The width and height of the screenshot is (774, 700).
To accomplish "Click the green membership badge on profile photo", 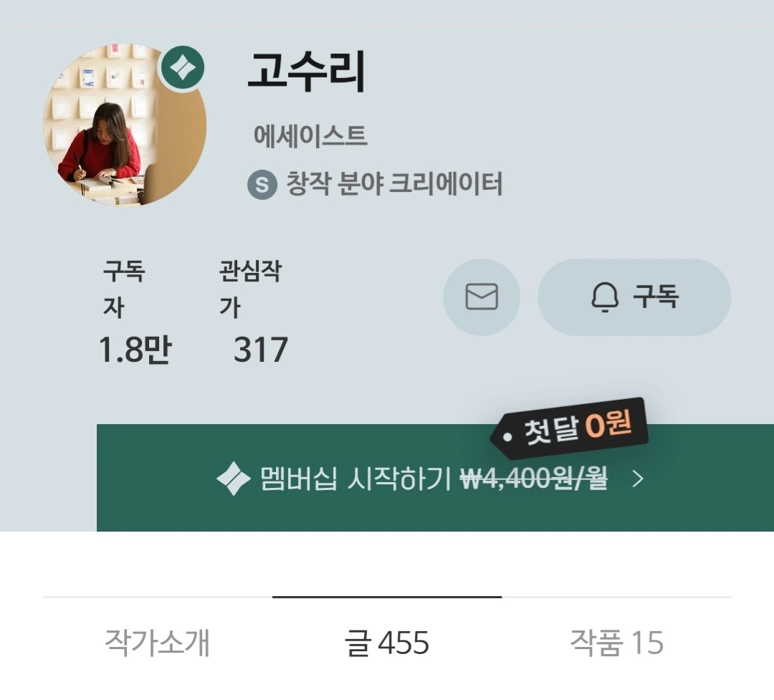I will pyautogui.click(x=183, y=68).
